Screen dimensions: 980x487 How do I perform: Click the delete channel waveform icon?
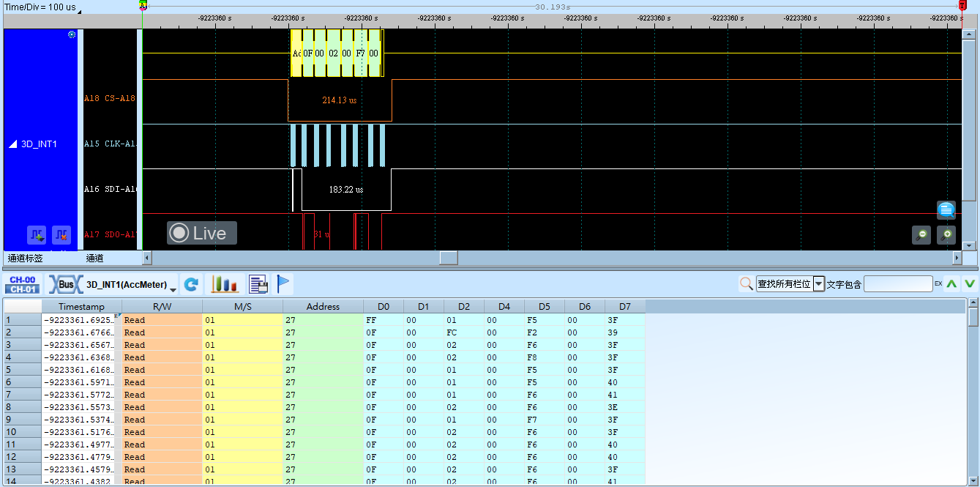click(x=61, y=235)
